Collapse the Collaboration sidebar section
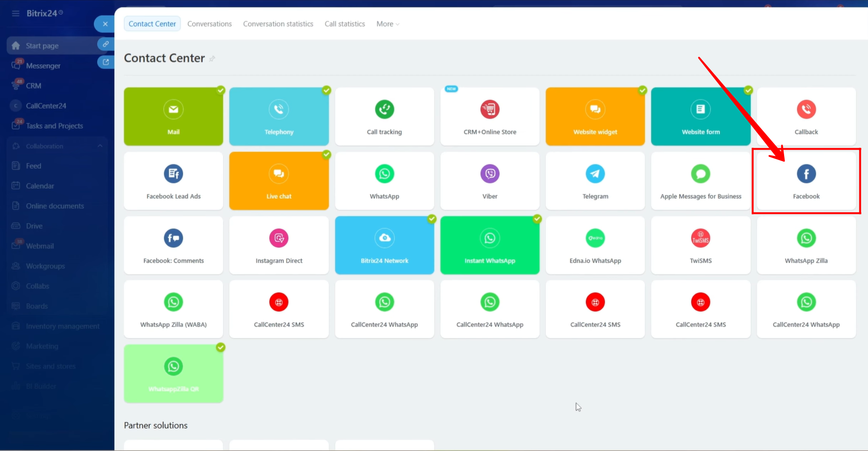The width and height of the screenshot is (868, 451). point(100,146)
